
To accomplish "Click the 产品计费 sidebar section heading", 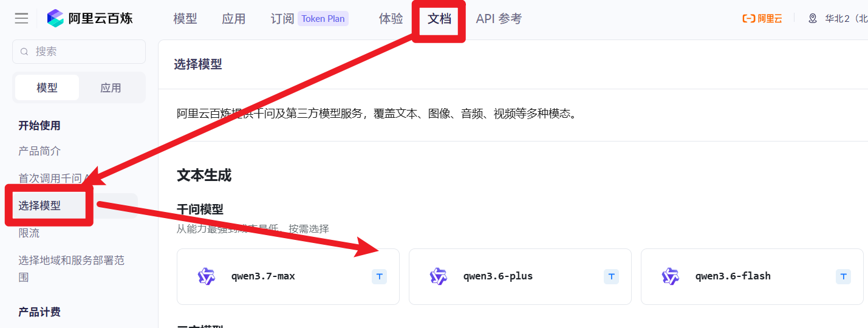I will pos(39,312).
